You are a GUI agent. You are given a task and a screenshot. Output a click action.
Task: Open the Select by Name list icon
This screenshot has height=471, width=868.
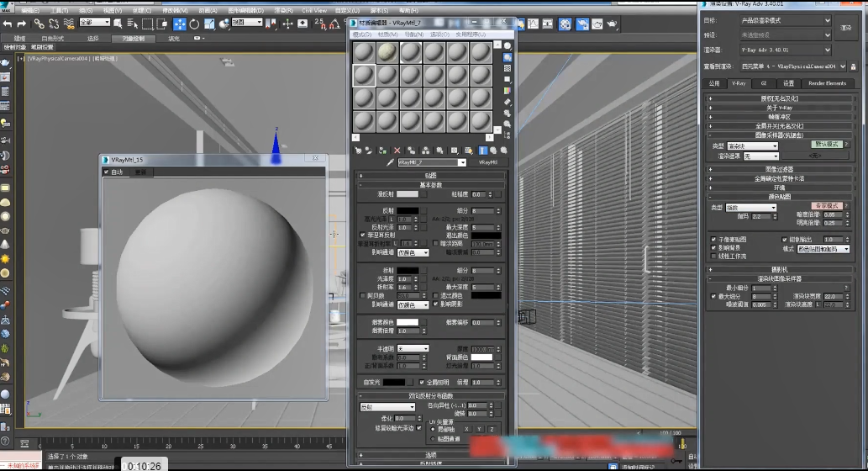click(x=132, y=24)
